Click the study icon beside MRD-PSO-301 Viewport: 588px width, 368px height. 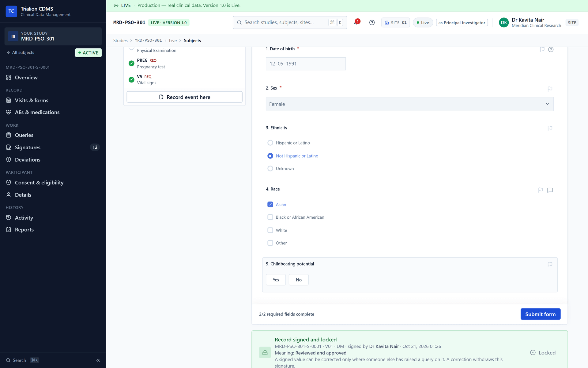[13, 36]
